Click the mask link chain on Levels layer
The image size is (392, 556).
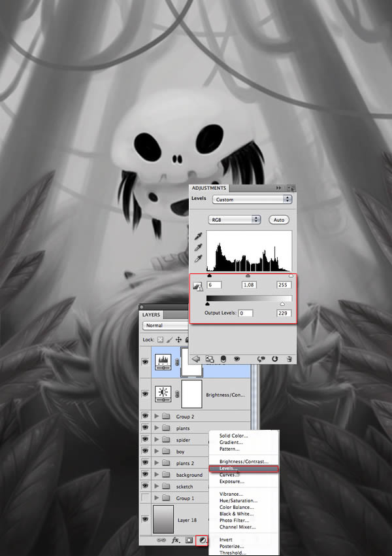177,362
